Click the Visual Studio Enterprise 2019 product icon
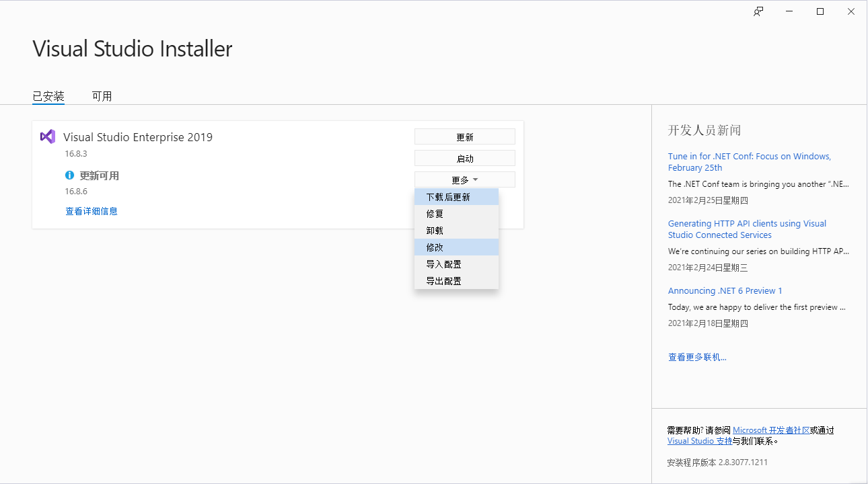 [x=47, y=136]
